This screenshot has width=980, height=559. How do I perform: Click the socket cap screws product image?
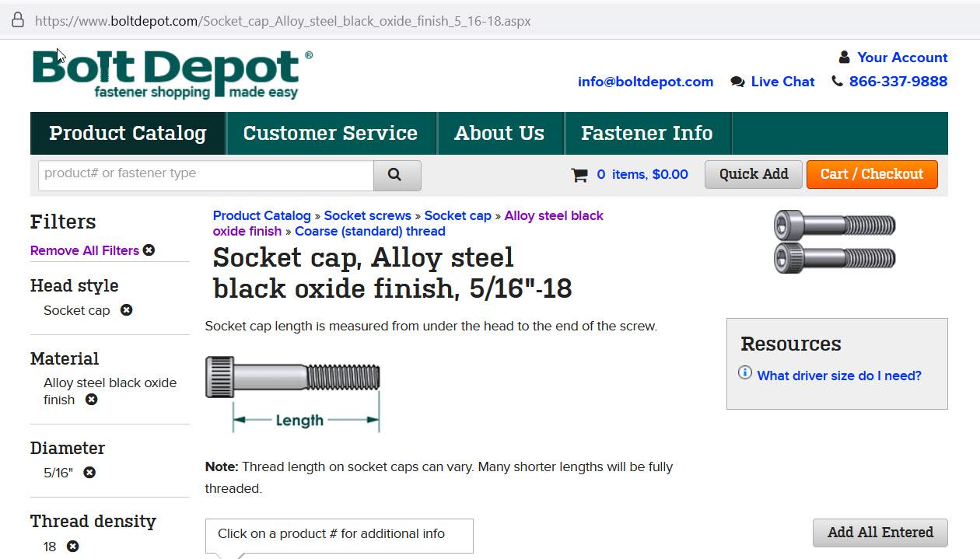click(x=834, y=241)
